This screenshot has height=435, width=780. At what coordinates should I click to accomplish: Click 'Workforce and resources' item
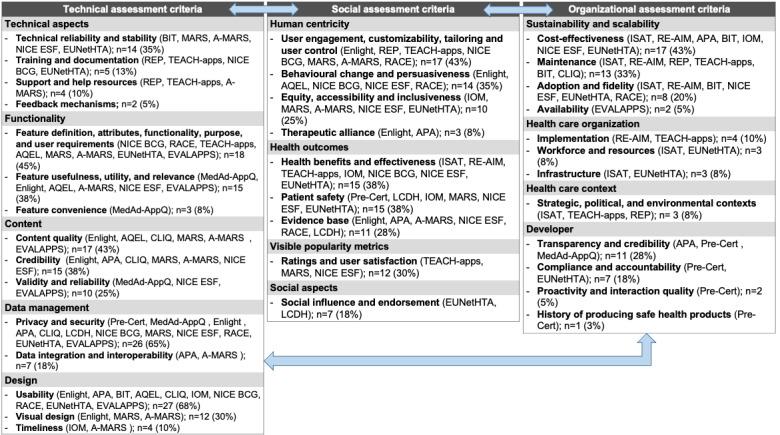tap(595, 150)
